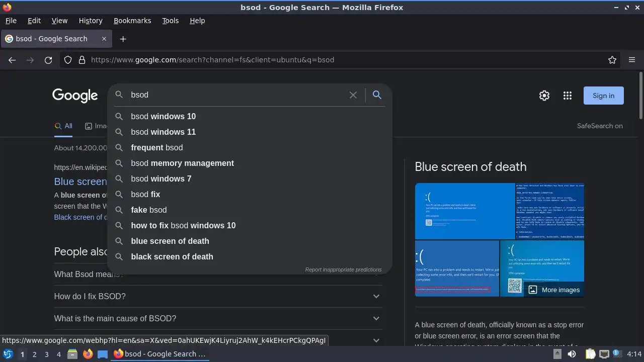Open the taskbar start menu icon
Image resolution: width=644 pixels, height=362 pixels.
click(x=8, y=354)
